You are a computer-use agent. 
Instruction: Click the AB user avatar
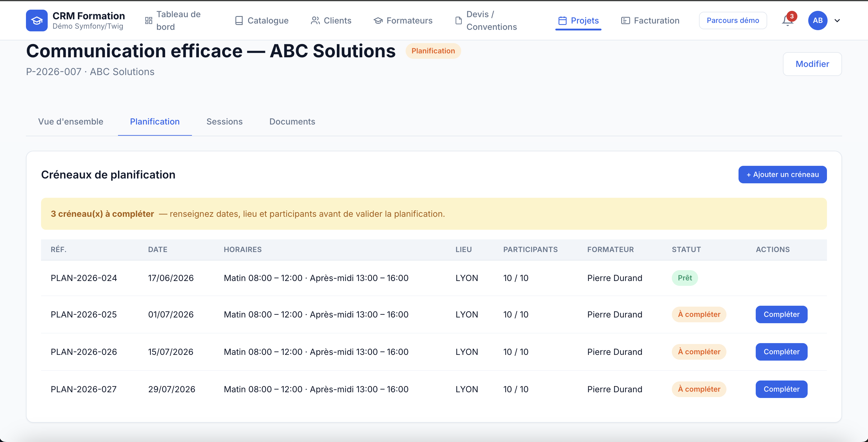click(x=818, y=21)
